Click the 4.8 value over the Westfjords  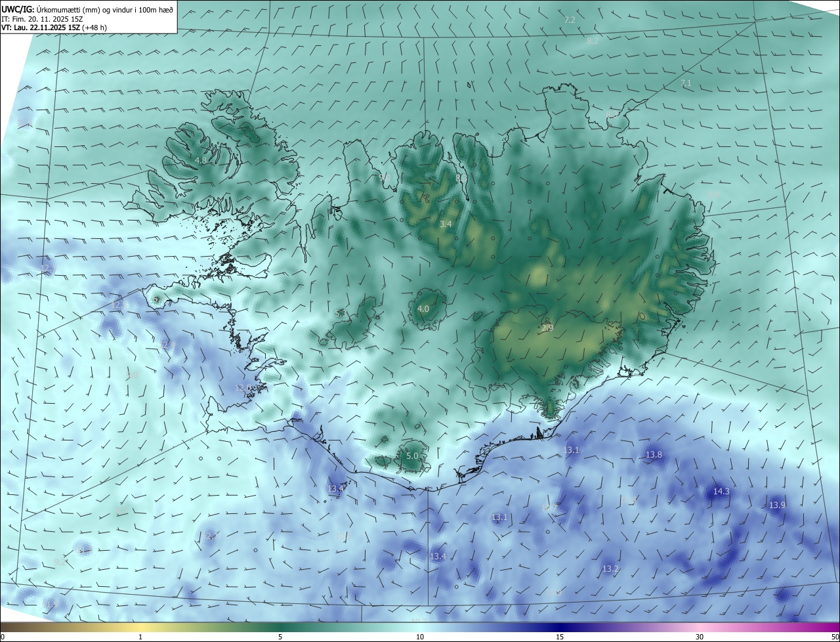tap(201, 160)
